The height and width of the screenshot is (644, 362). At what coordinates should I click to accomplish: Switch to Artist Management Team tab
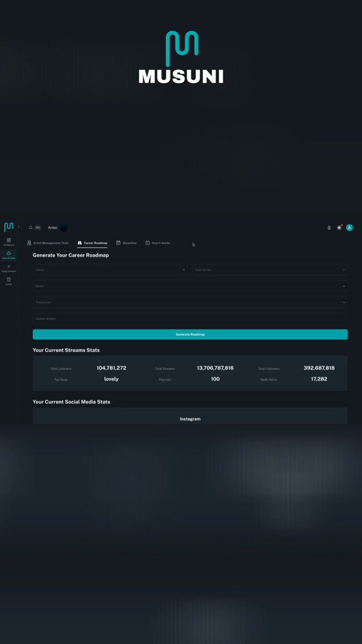coord(48,243)
